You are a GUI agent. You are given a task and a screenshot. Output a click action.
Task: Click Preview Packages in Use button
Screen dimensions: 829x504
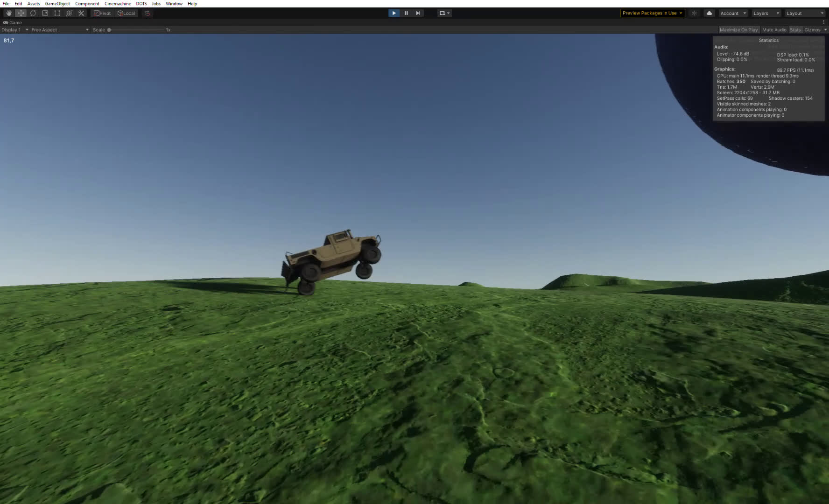click(652, 13)
